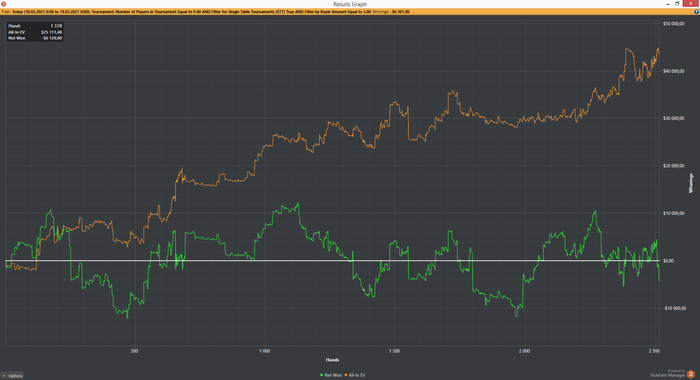Click the 1 000 hands axis label
Screen dimensions: 700x380
(264, 351)
